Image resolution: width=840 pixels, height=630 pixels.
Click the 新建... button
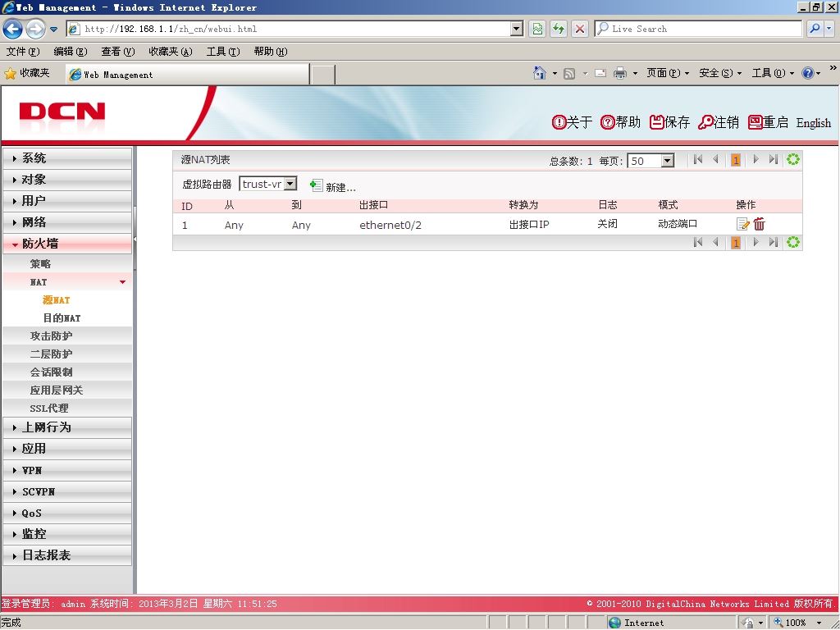point(333,186)
